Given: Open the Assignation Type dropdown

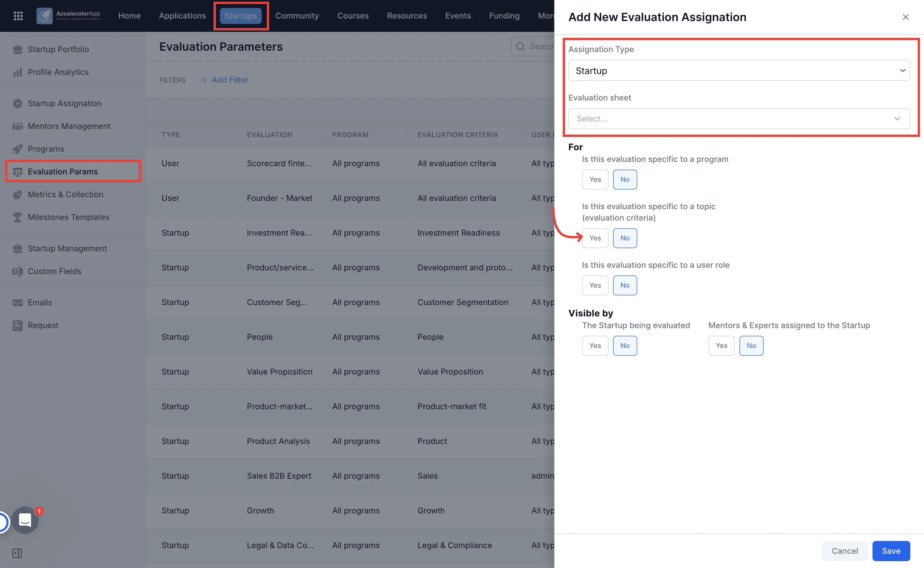Looking at the screenshot, I should 739,70.
